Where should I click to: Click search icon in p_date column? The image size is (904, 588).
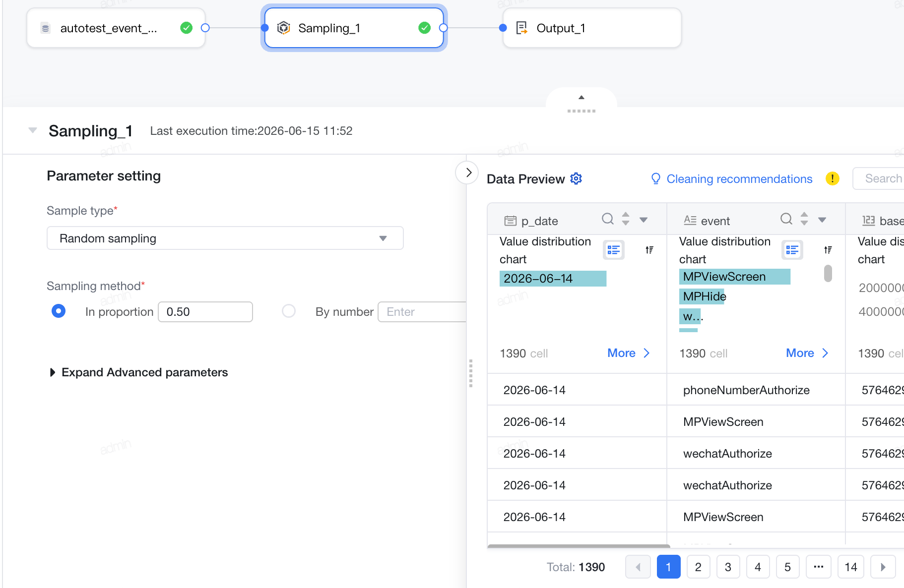607,219
